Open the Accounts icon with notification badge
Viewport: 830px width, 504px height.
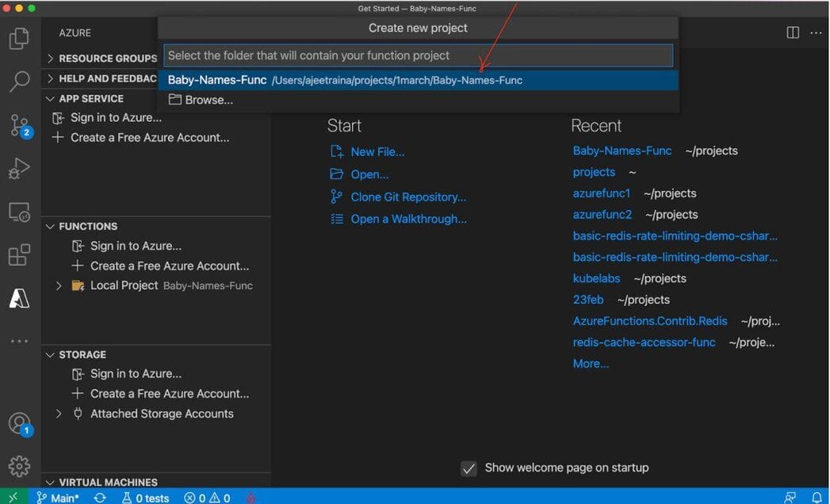tap(20, 423)
